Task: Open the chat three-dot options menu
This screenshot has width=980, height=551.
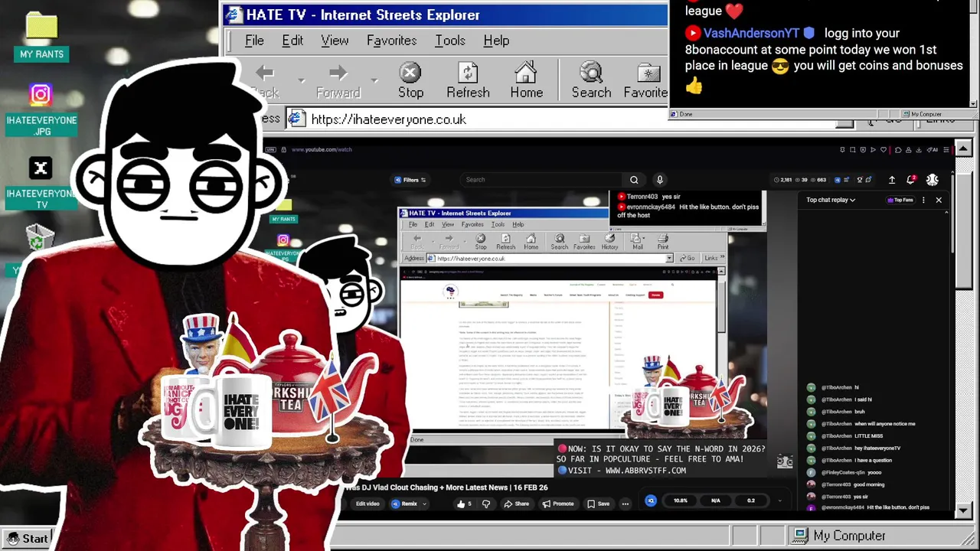Action: [923, 200]
